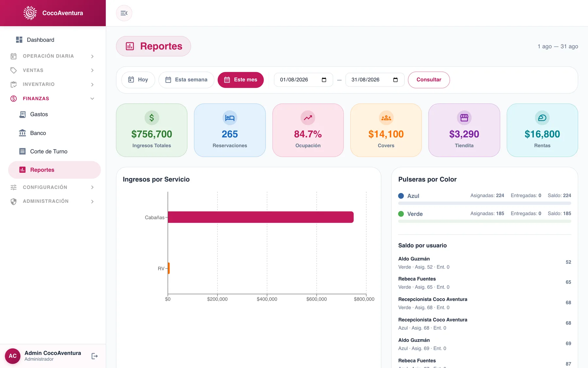Click the Administración shield icon
The width and height of the screenshot is (588, 368).
13,202
